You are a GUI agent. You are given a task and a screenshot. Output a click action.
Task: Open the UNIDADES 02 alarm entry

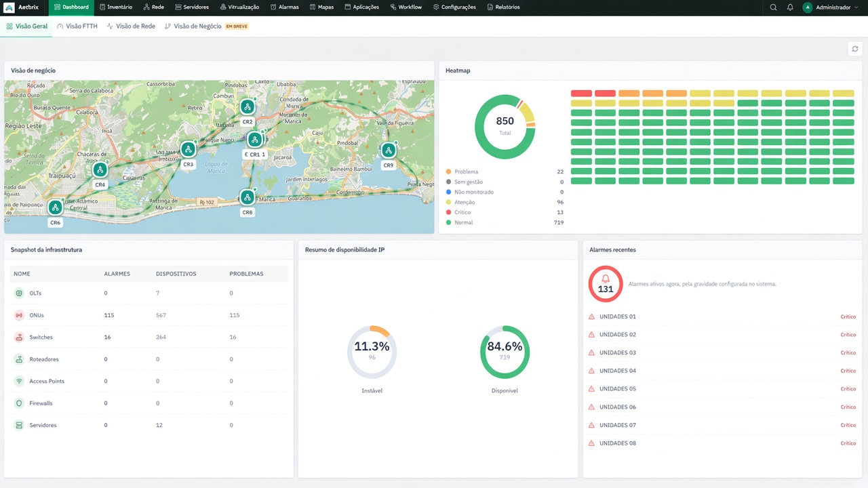[x=722, y=335]
